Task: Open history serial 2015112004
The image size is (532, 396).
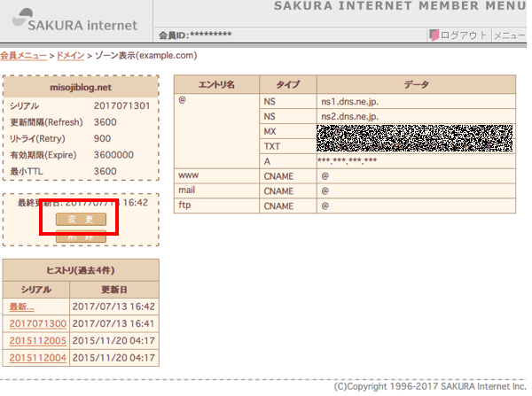Action: 37,358
